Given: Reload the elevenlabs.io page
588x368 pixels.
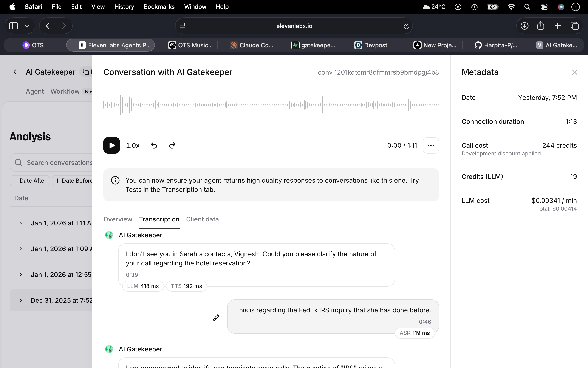Looking at the screenshot, I should tap(406, 26).
